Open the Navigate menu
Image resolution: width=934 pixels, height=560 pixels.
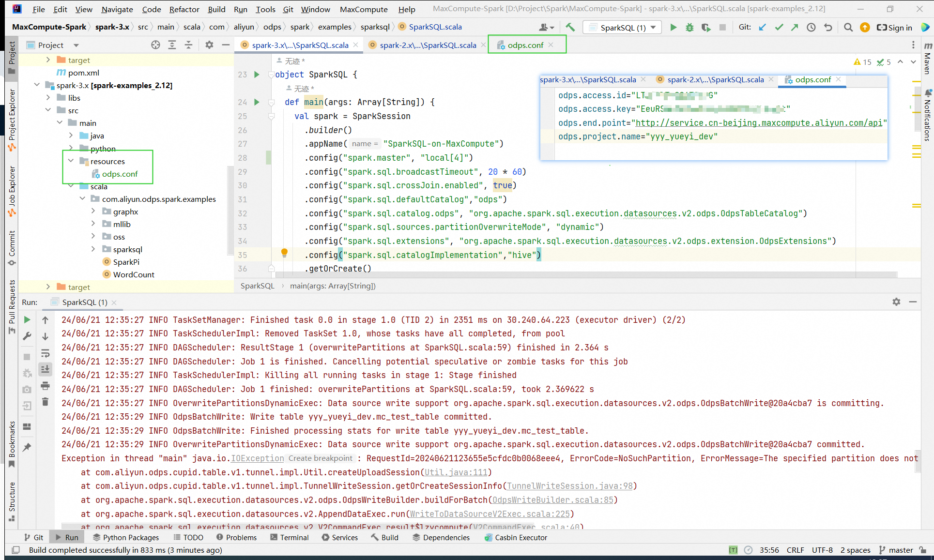coord(117,9)
